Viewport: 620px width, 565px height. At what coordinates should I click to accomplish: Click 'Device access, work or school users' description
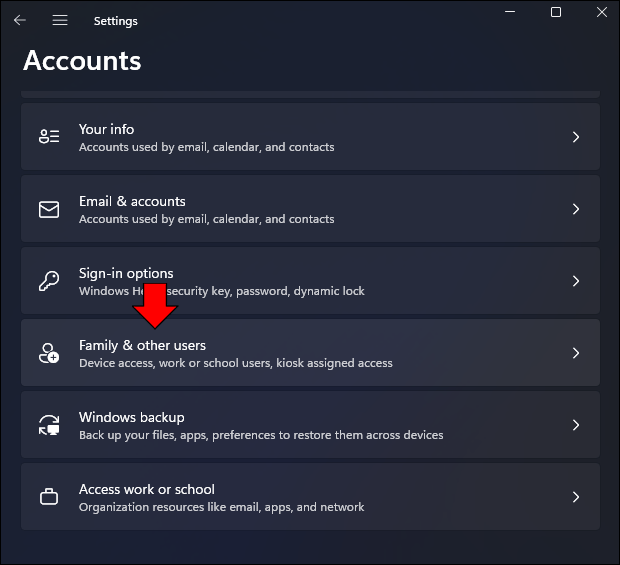pyautogui.click(x=236, y=363)
